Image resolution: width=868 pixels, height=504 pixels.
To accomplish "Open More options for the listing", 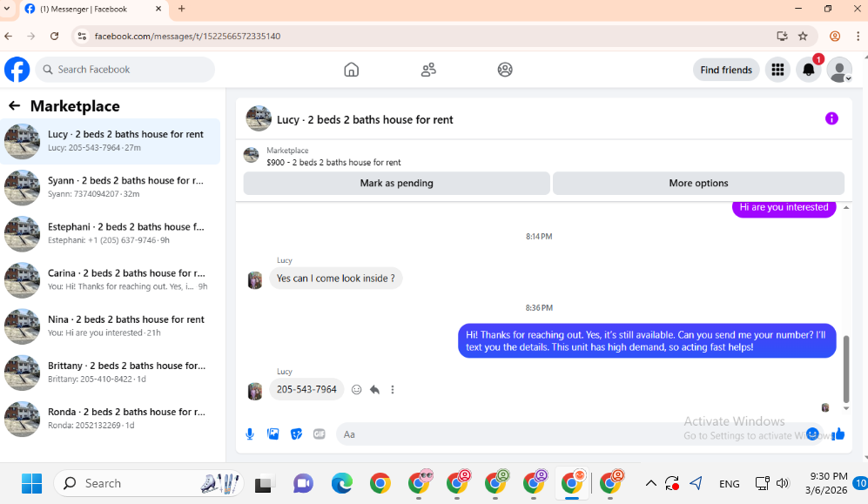I will pyautogui.click(x=698, y=183).
